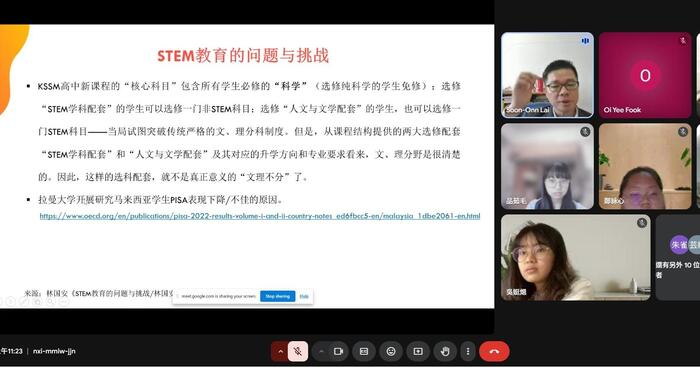Select 品茹毛's video tile

(x=547, y=166)
